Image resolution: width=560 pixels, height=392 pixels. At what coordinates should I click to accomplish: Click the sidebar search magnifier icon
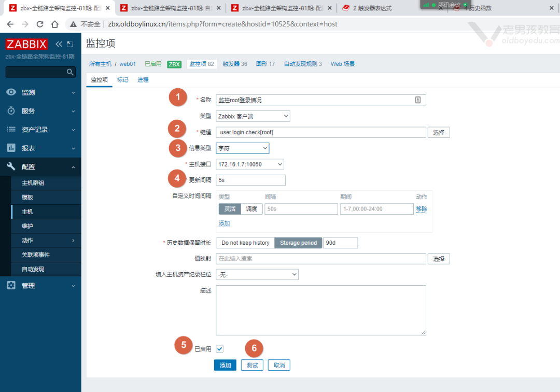click(x=70, y=72)
